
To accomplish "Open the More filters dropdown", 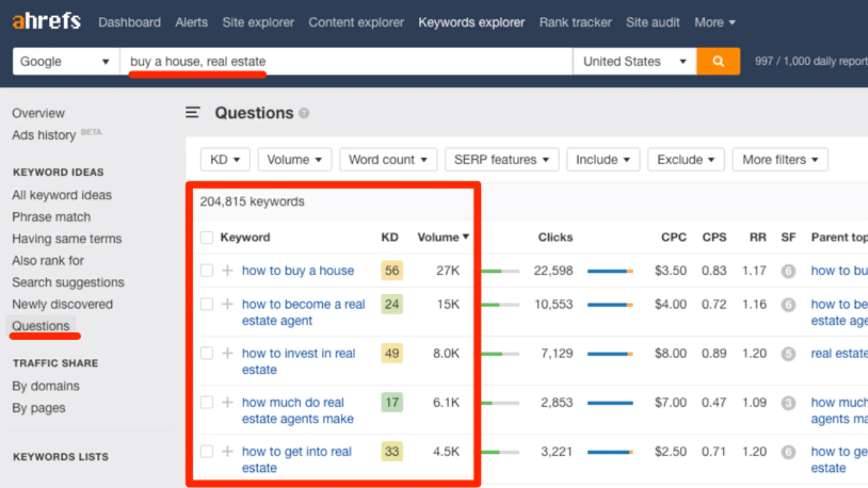I will point(780,160).
